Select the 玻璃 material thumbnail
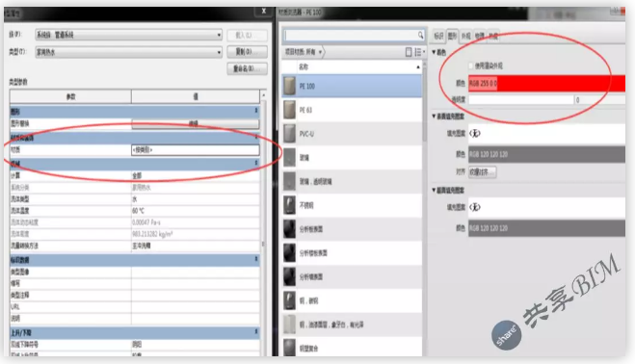Viewport: 635px width, 364px height. click(x=289, y=158)
